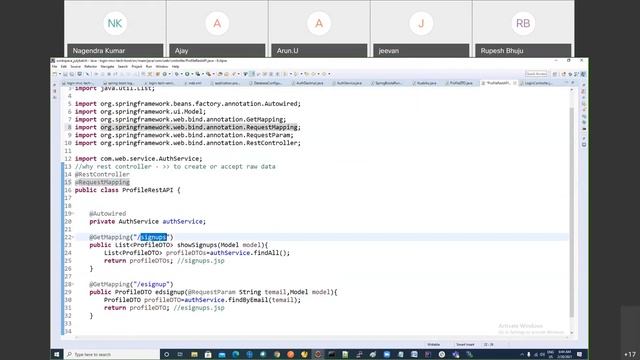
Task: Select Arun.U participant tile
Action: 319,29
